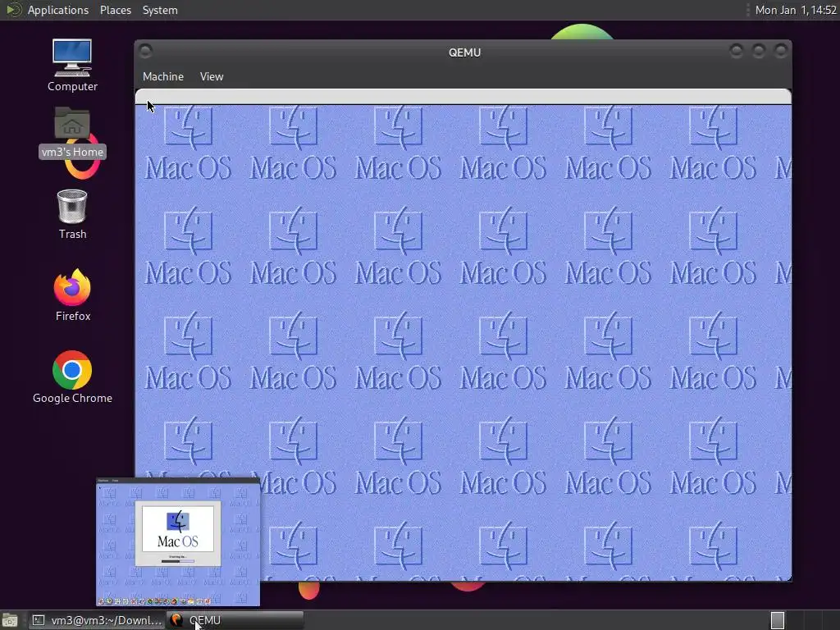Click the show desktop icon in bottom panel
840x630 pixels.
click(x=10, y=620)
